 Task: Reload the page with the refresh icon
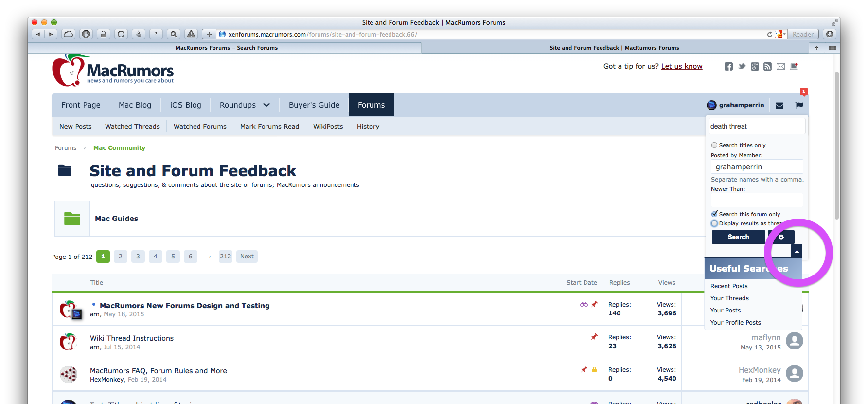click(x=769, y=34)
